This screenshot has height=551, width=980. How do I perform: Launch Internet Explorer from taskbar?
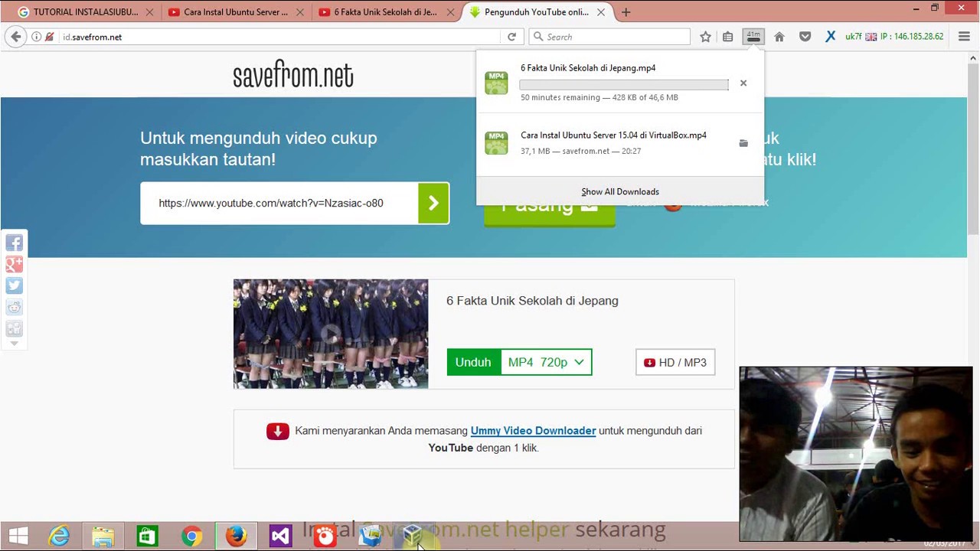pos(59,536)
